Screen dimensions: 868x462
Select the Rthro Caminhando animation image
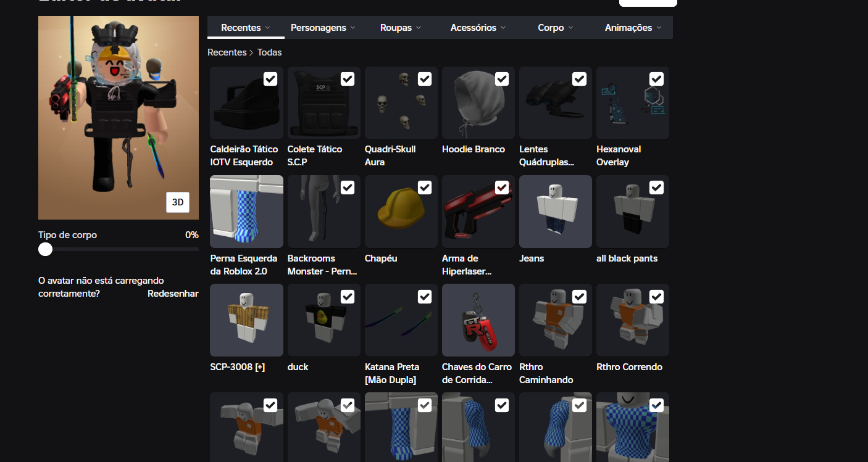coord(556,320)
